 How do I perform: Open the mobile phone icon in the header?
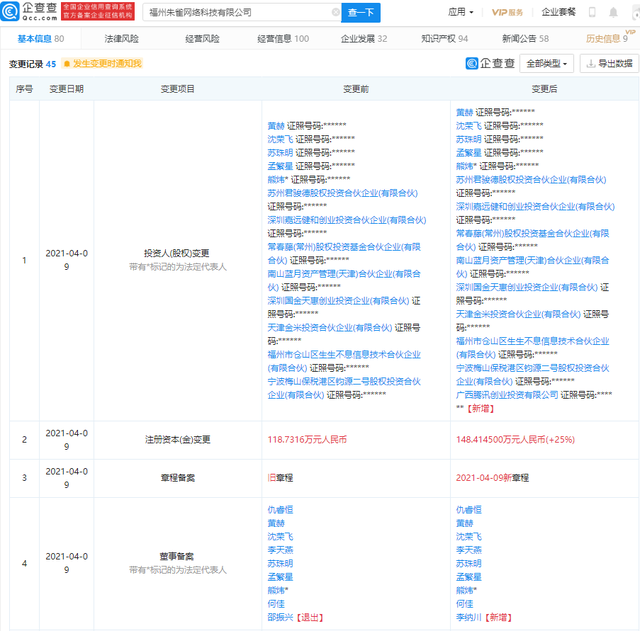tap(592, 12)
